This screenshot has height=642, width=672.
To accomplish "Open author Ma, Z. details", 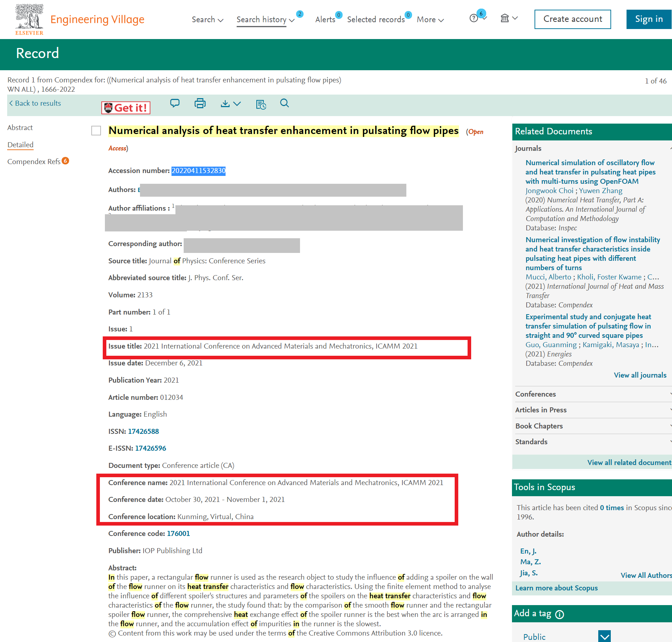I will (530, 562).
